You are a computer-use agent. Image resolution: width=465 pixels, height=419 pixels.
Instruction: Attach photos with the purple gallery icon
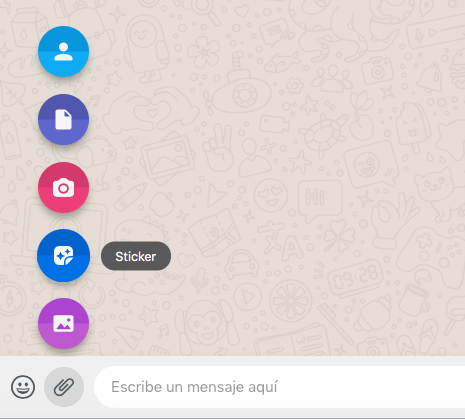pos(63,323)
